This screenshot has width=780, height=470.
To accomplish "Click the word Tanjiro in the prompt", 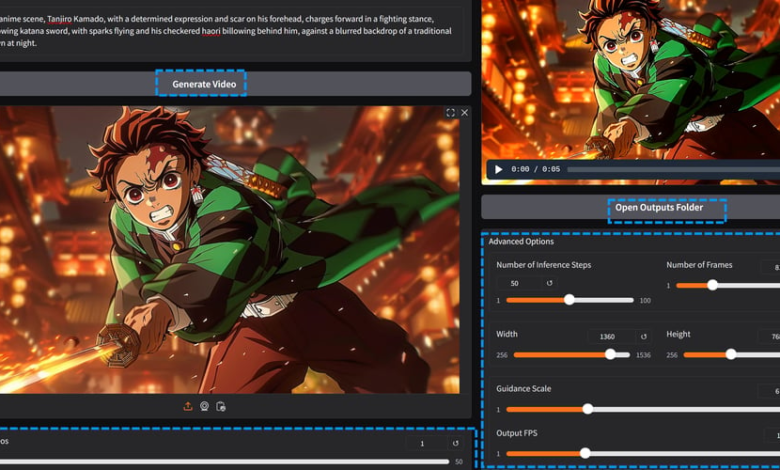I will 59,19.
